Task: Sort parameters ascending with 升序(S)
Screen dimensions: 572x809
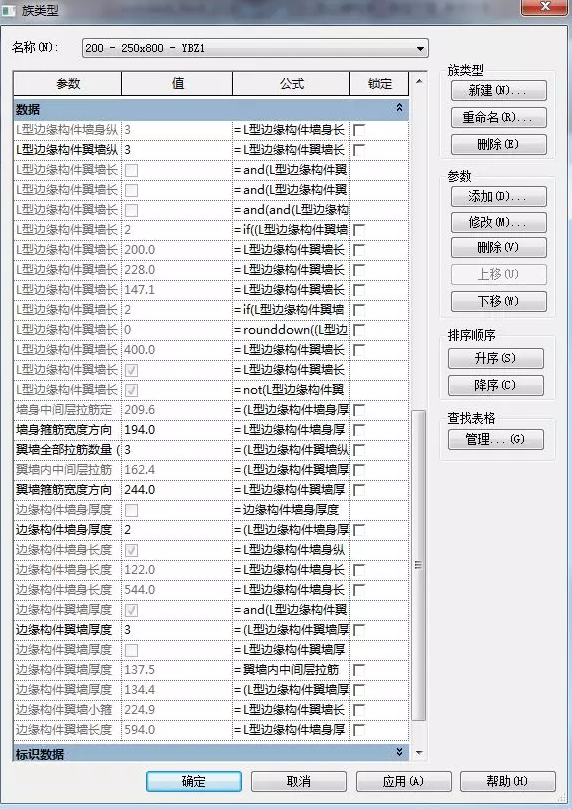Action: point(496,358)
